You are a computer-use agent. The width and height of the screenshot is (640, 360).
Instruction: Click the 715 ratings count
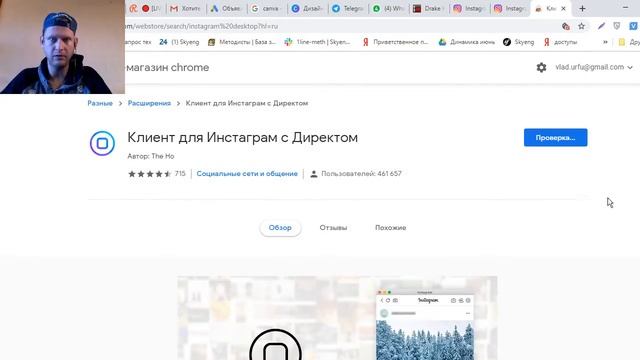180,173
